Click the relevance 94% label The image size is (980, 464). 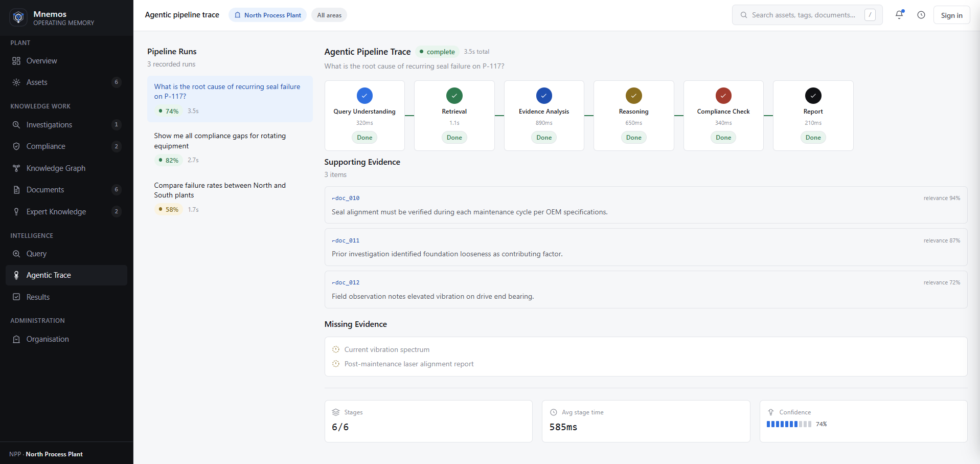pyautogui.click(x=942, y=198)
